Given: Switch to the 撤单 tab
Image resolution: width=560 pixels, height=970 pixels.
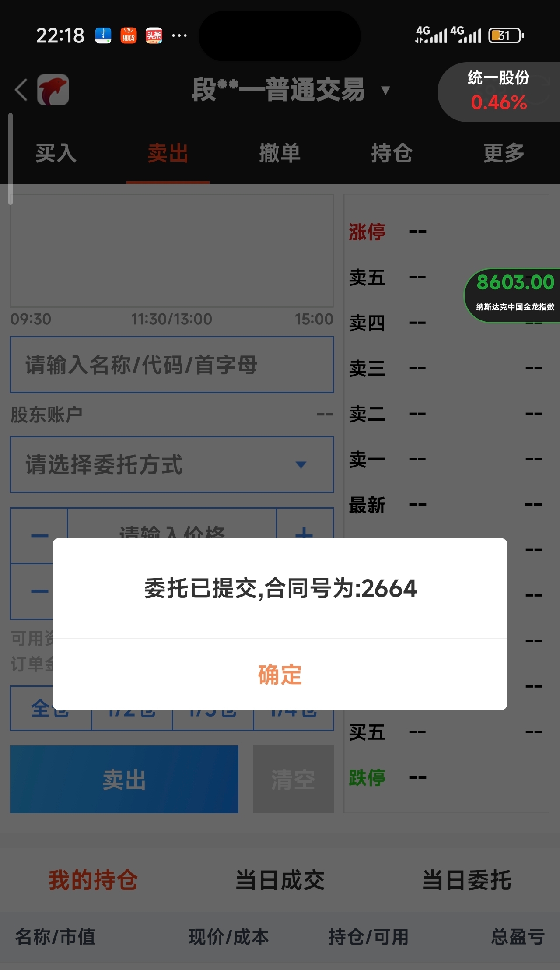Looking at the screenshot, I should click(x=280, y=153).
